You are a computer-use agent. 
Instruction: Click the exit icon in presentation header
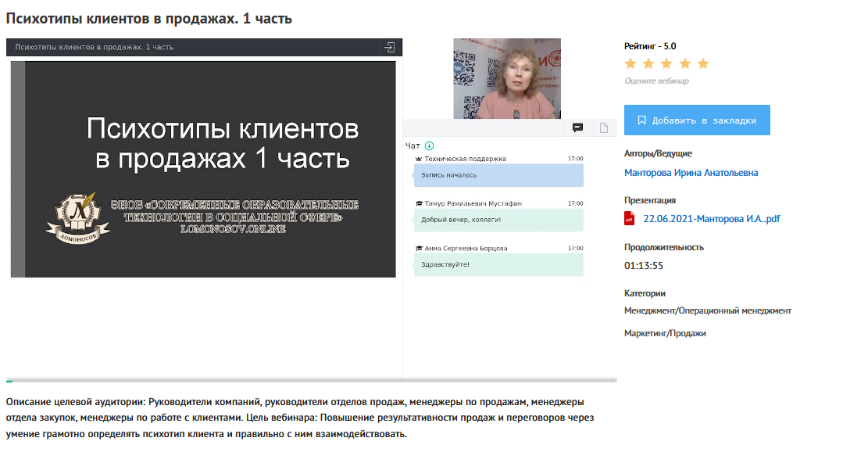click(389, 47)
